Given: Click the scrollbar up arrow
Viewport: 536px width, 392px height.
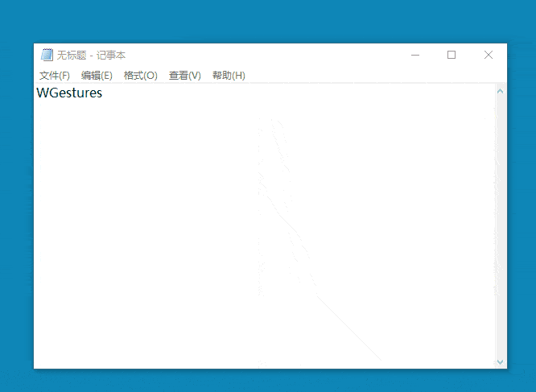Looking at the screenshot, I should (x=500, y=91).
